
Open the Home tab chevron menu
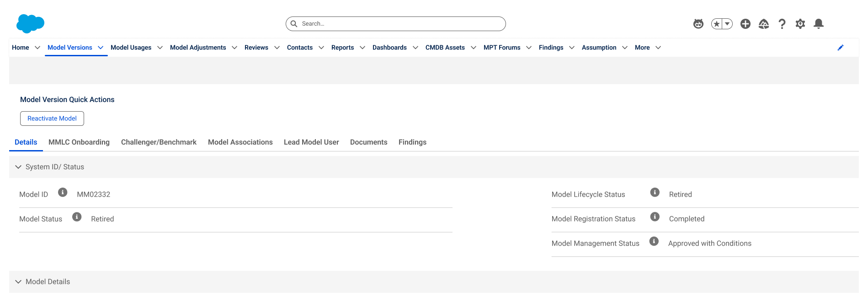coord(37,48)
